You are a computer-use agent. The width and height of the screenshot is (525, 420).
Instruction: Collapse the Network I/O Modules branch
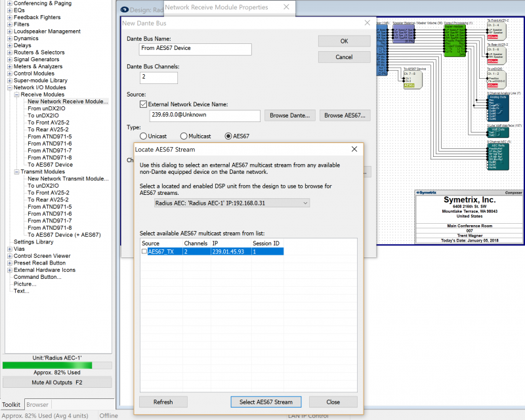10,87
